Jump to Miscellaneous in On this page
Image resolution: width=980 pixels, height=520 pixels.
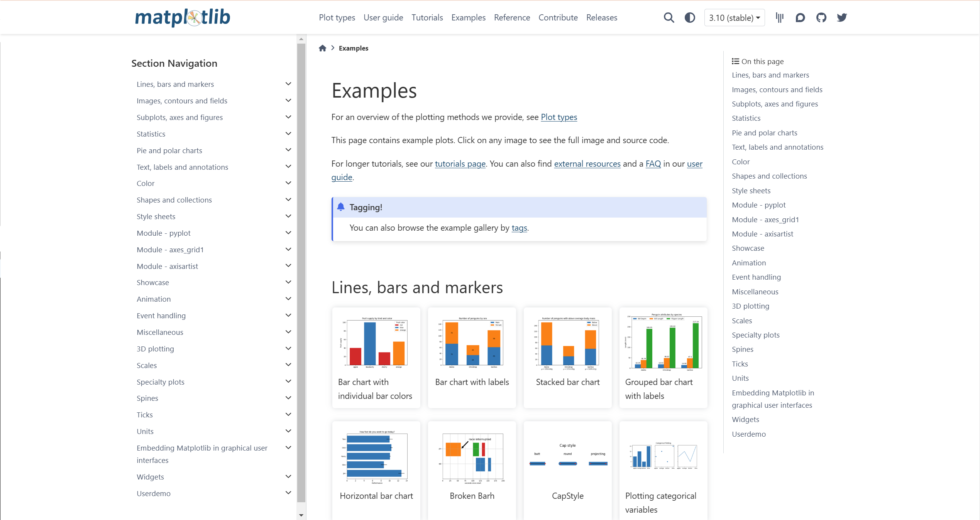[755, 292]
